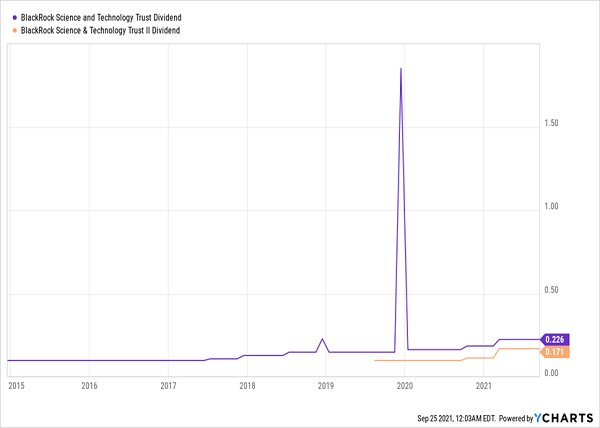Click the 1.50 y-axis label

click(x=551, y=123)
